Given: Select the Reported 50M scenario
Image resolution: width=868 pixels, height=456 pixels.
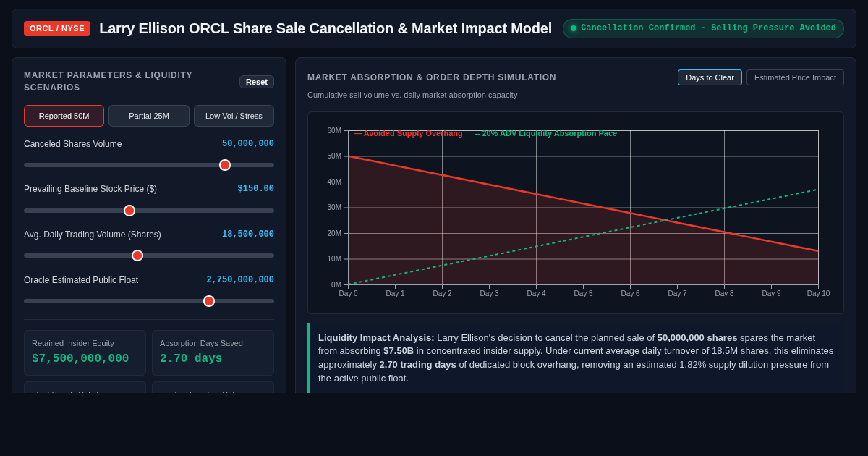Looking at the screenshot, I should coord(64,116).
